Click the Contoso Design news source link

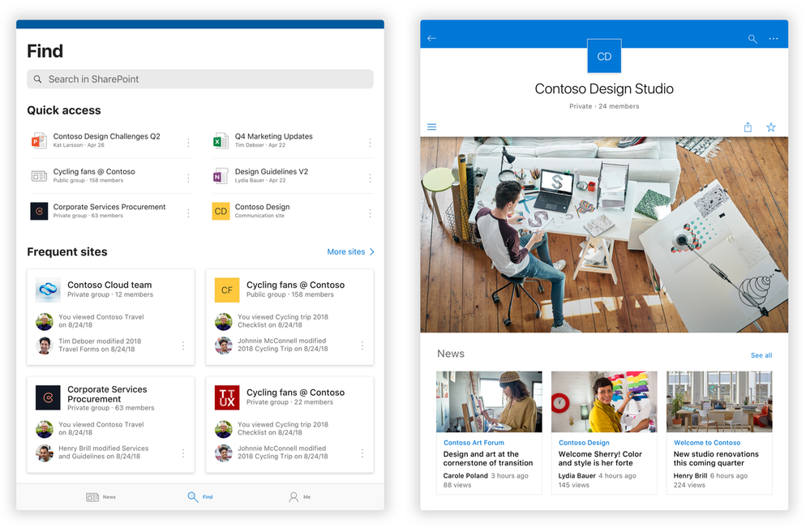pos(584,443)
